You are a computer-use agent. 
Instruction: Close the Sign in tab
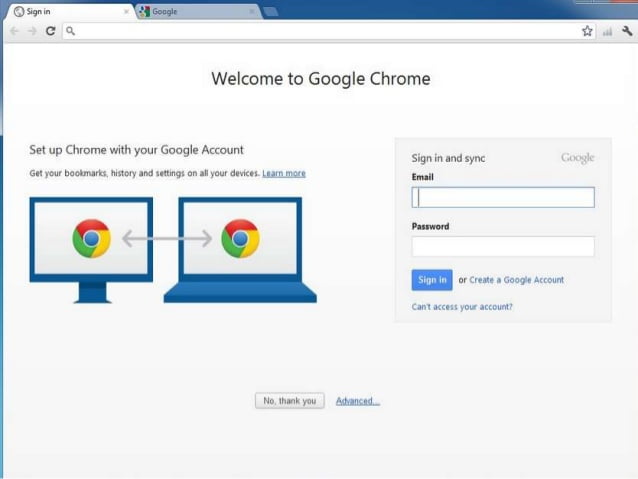click(126, 12)
